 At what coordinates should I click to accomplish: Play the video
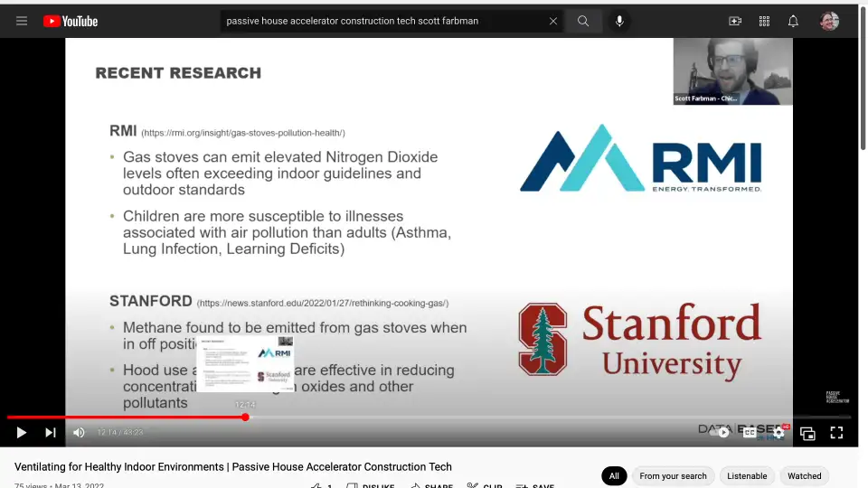[x=22, y=433]
